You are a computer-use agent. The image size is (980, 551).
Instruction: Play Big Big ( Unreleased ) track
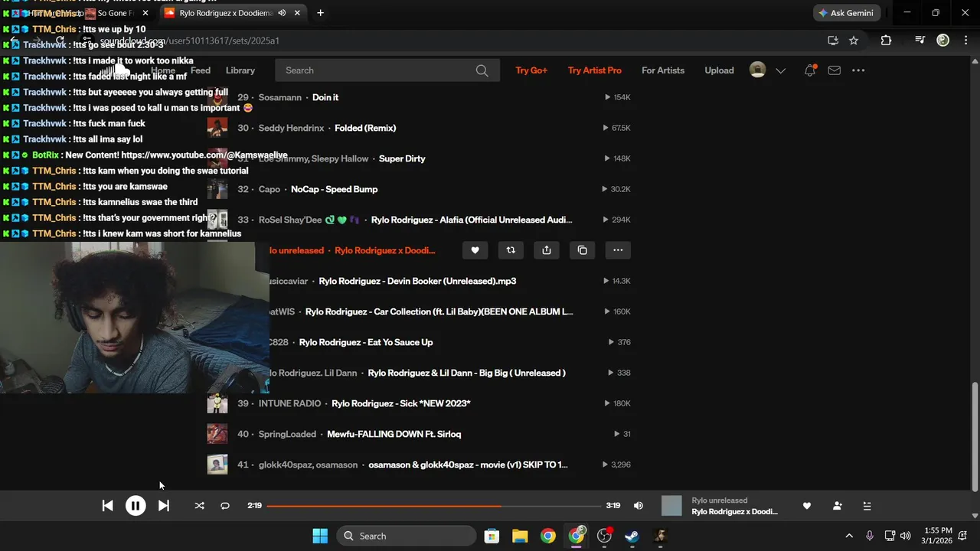tap(467, 373)
